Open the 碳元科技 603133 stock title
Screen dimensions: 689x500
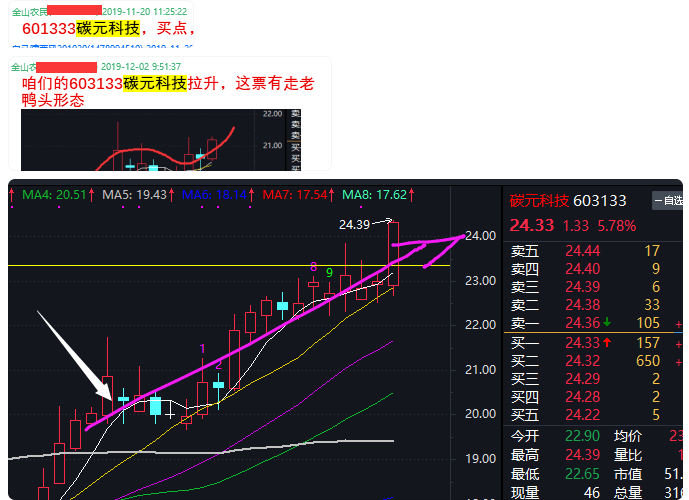568,201
